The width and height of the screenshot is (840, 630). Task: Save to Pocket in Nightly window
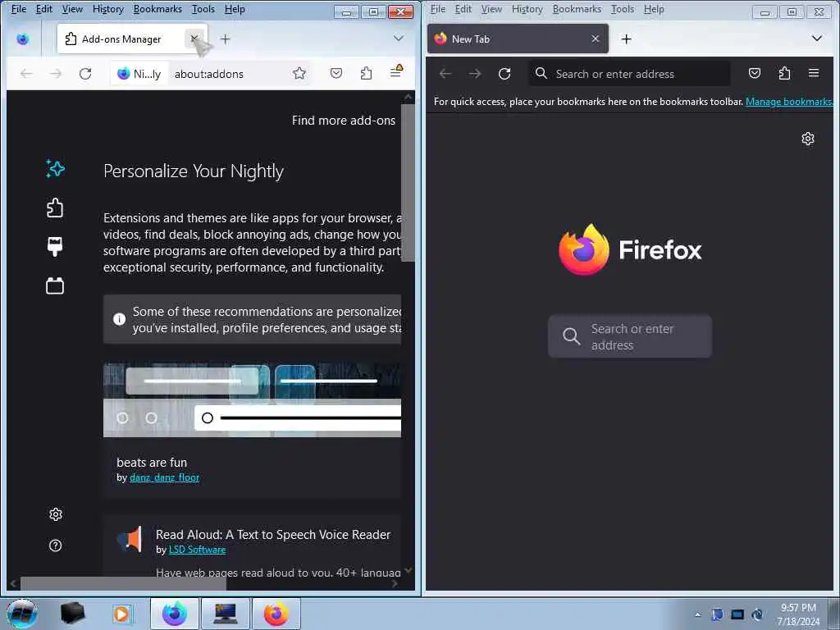tap(336, 73)
